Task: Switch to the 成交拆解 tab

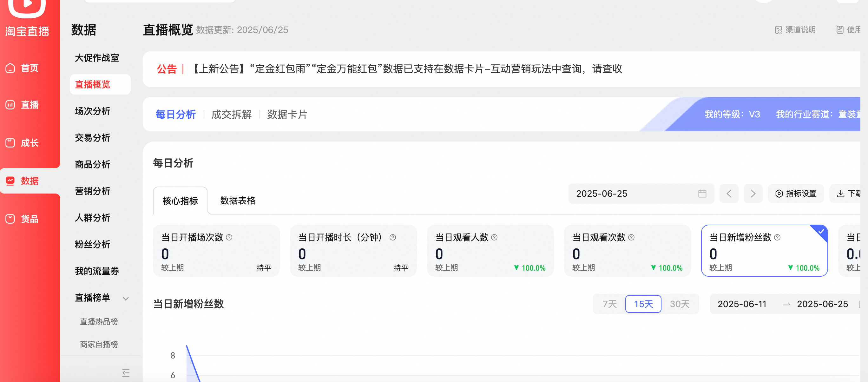Action: (x=232, y=115)
